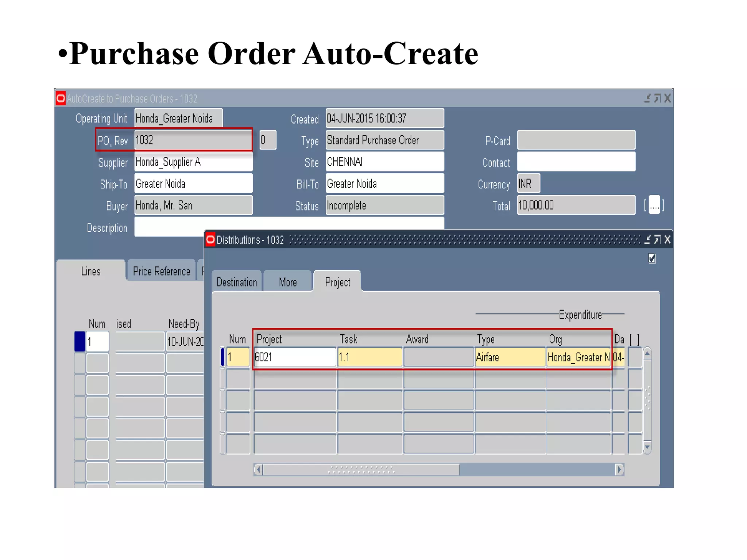
Task: Maximize the AutoCreate to Purchase Orders window
Action: [x=657, y=98]
